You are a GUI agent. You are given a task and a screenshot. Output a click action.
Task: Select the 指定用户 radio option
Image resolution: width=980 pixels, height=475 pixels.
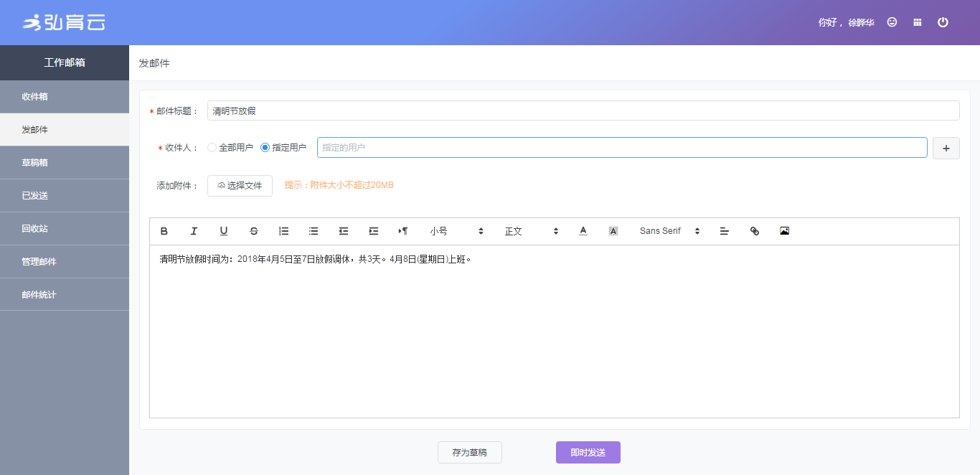point(265,148)
